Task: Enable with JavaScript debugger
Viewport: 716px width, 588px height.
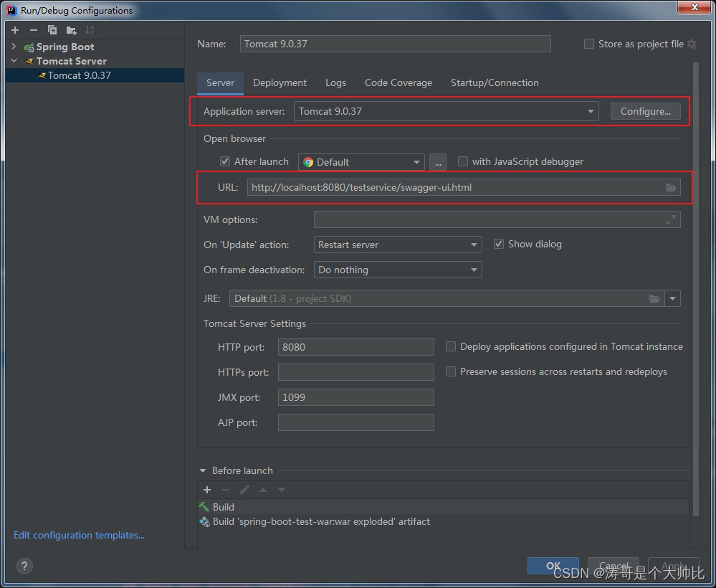Action: click(x=462, y=161)
